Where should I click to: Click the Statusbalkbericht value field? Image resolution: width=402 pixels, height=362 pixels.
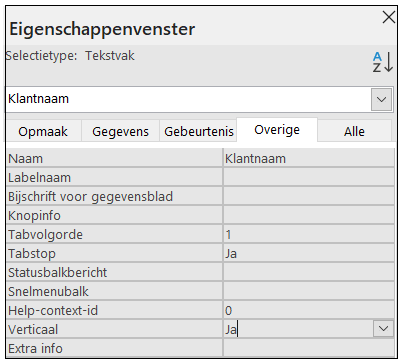point(309,272)
